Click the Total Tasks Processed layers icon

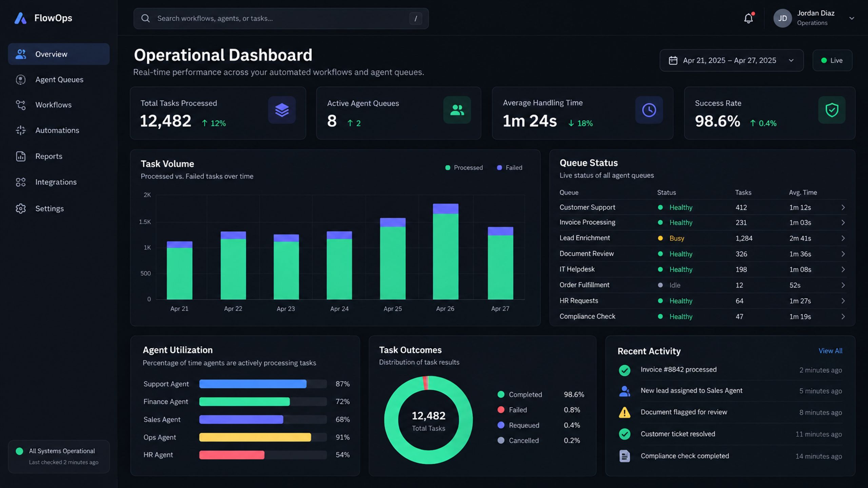point(282,110)
